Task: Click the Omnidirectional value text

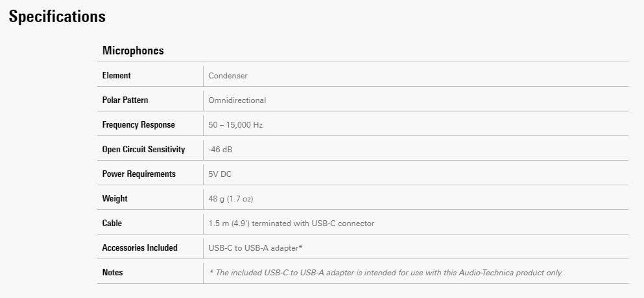Action: pyautogui.click(x=237, y=100)
